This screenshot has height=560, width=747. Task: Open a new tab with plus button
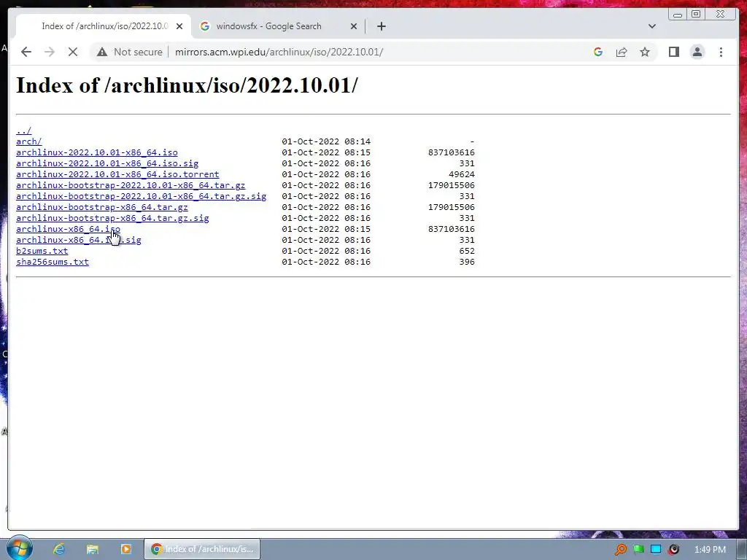pos(381,26)
